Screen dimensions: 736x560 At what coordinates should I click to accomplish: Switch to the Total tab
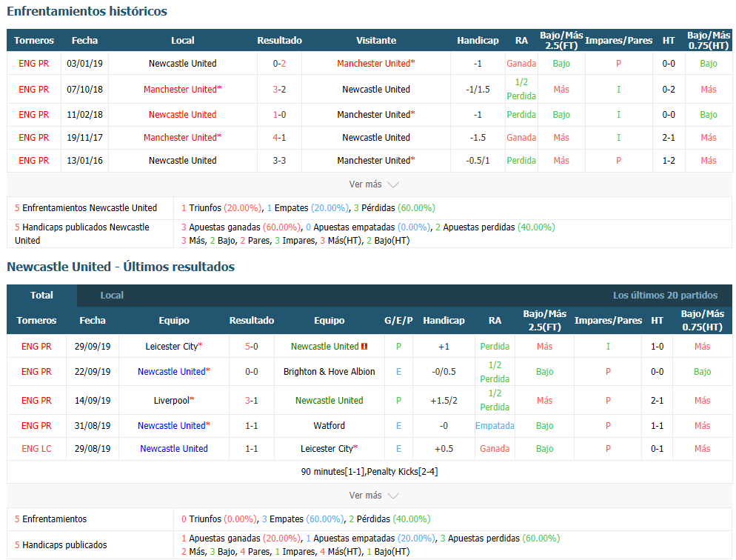pos(41,296)
